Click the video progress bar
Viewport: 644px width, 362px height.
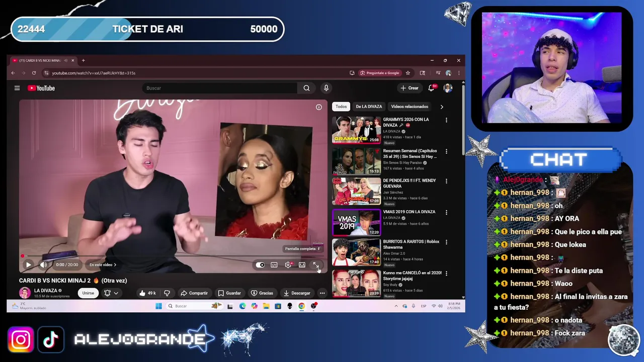(173, 256)
